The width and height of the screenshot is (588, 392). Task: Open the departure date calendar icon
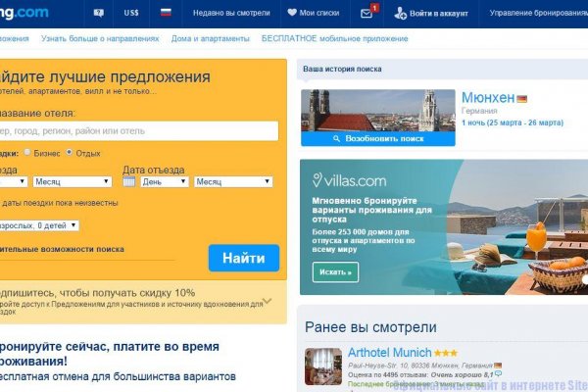click(x=128, y=181)
